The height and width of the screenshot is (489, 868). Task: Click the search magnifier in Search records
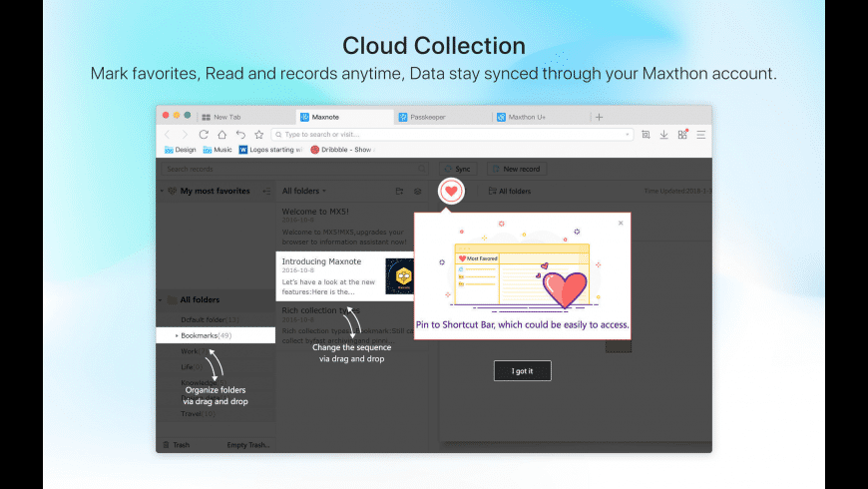tap(422, 169)
